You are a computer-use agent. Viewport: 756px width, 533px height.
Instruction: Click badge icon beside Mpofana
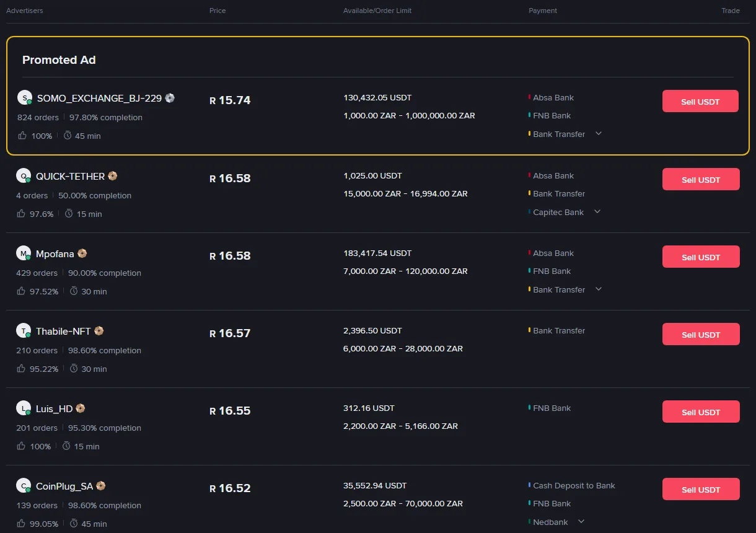click(x=82, y=253)
